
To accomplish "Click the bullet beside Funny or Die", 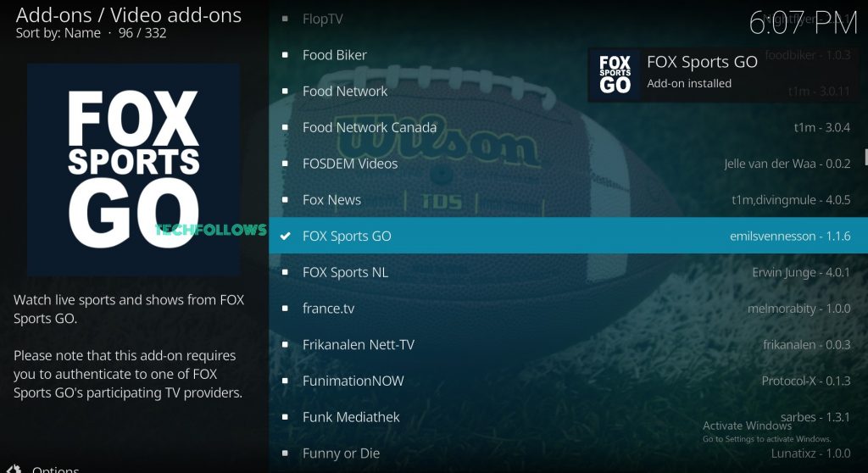I will click(x=285, y=453).
